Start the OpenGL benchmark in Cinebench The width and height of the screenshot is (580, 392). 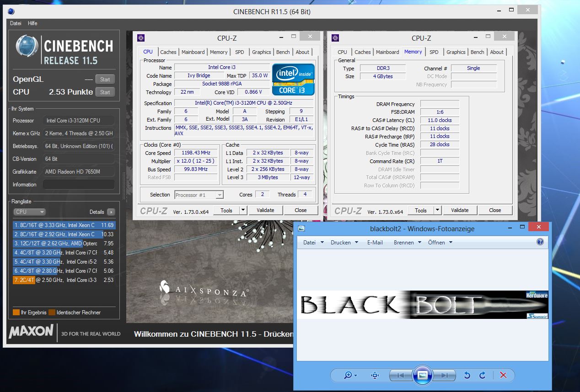click(105, 79)
